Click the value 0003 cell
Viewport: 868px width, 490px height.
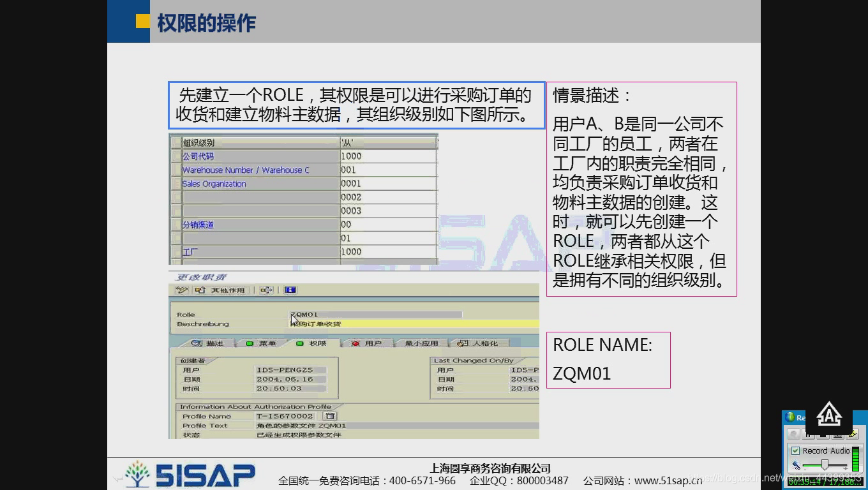click(387, 211)
